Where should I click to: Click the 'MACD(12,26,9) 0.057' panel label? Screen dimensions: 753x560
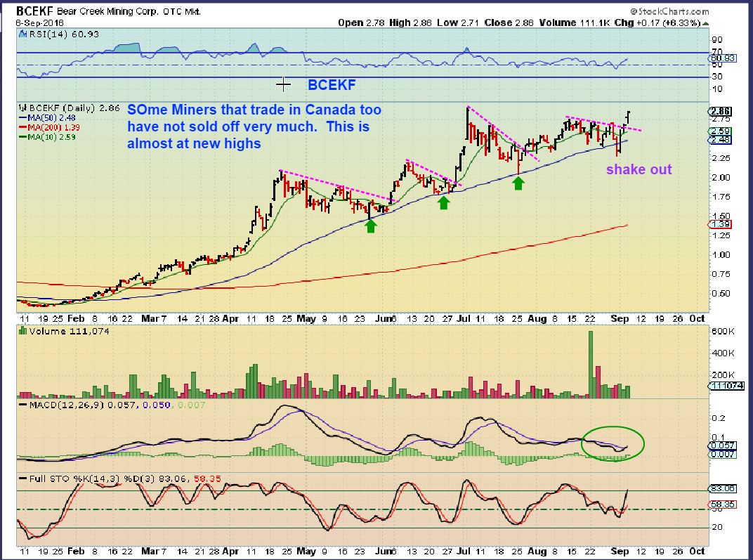pos(77,405)
